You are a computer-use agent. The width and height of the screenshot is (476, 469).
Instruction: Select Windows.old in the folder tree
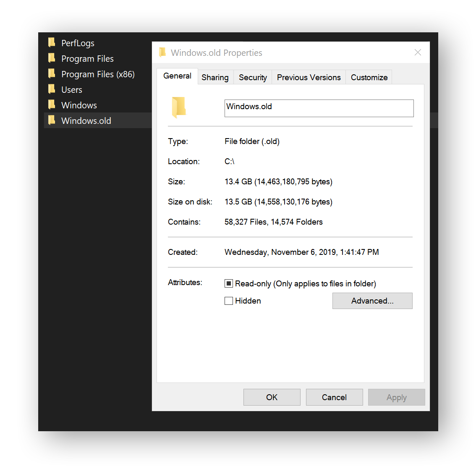click(86, 120)
